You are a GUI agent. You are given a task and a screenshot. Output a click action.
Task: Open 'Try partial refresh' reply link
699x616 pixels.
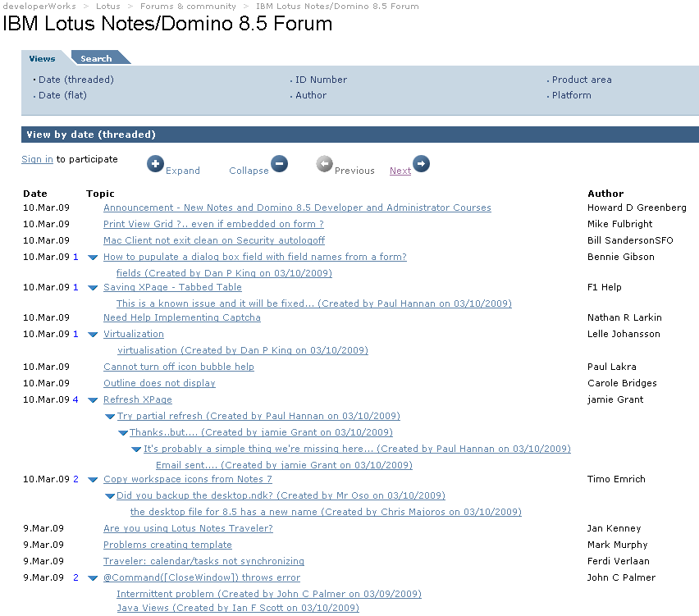point(258,416)
